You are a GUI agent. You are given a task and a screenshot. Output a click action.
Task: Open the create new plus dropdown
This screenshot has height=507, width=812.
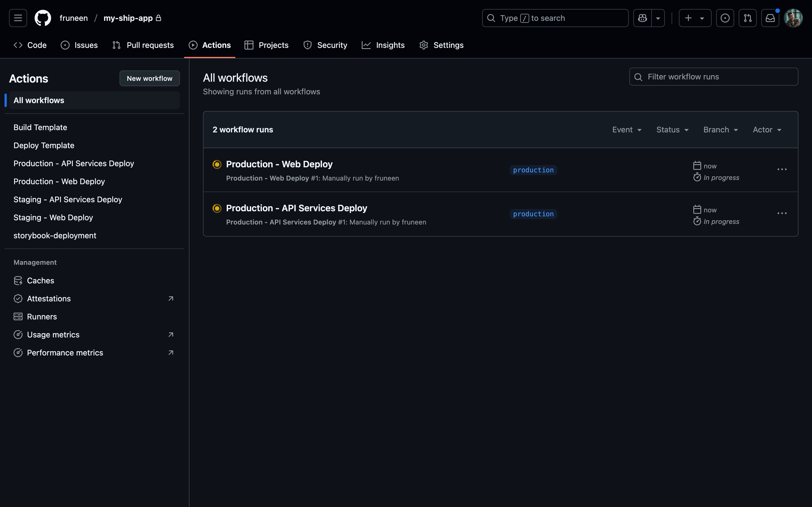tap(694, 18)
